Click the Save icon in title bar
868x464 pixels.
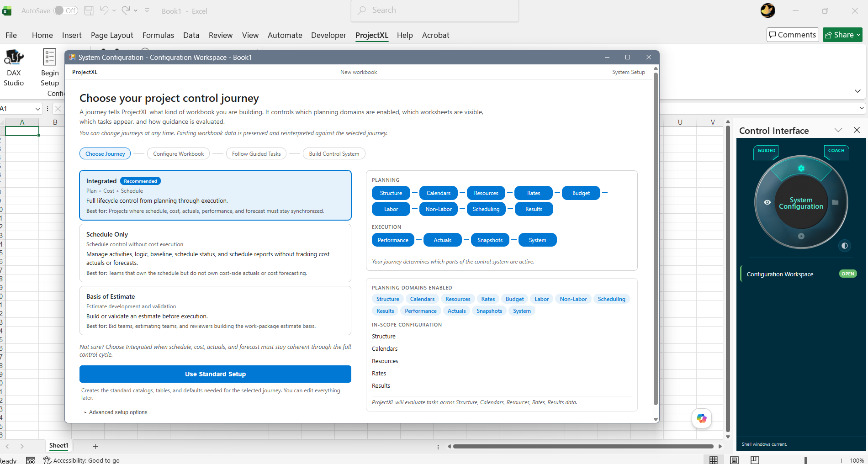[89, 11]
